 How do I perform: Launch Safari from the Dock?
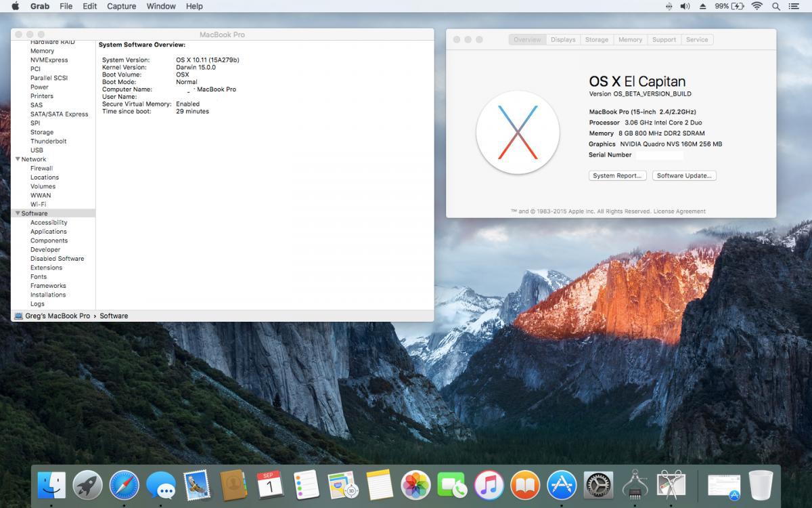(125, 485)
